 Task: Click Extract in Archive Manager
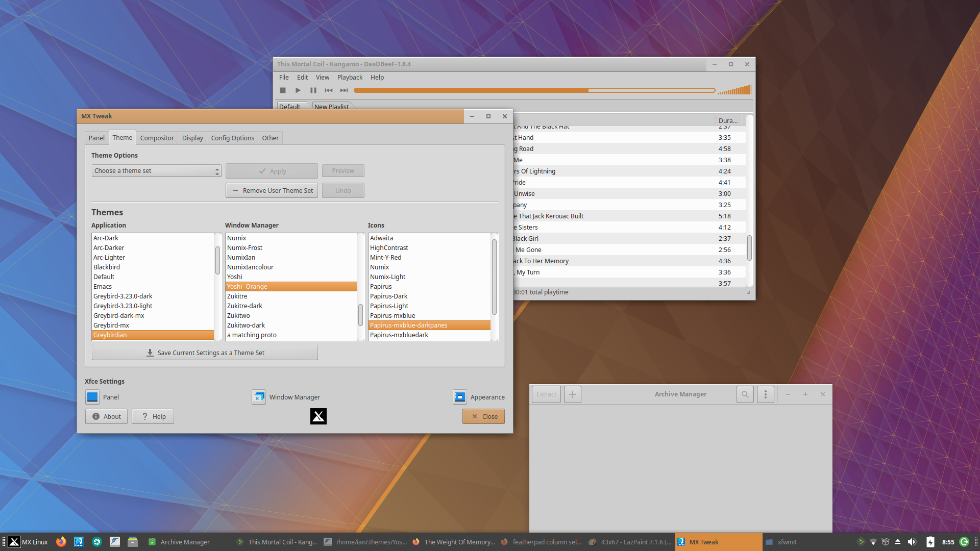[546, 394]
